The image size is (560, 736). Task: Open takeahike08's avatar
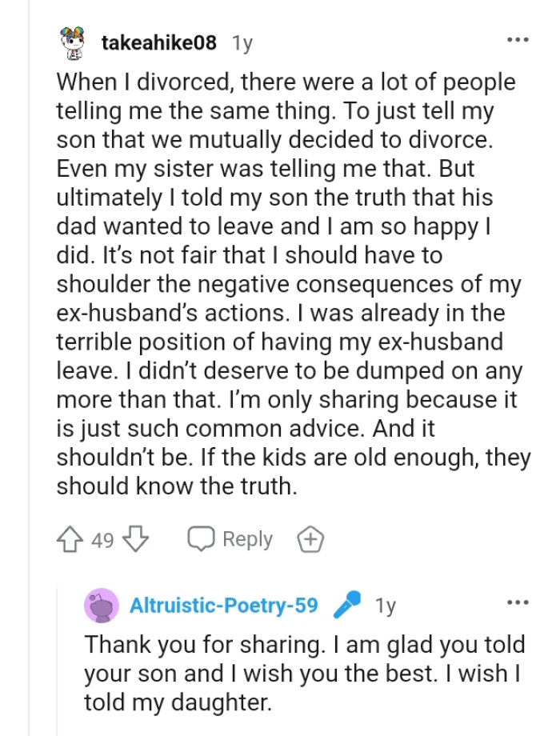[x=74, y=42]
